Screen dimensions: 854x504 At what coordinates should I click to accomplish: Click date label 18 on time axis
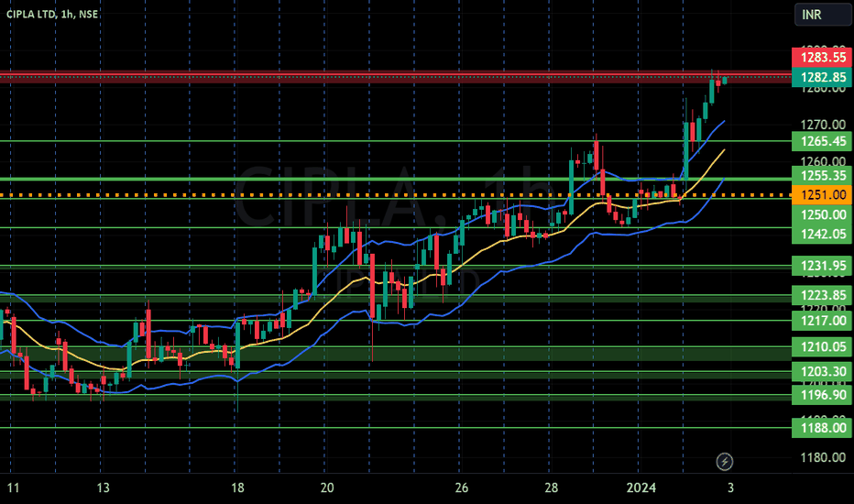(237, 488)
